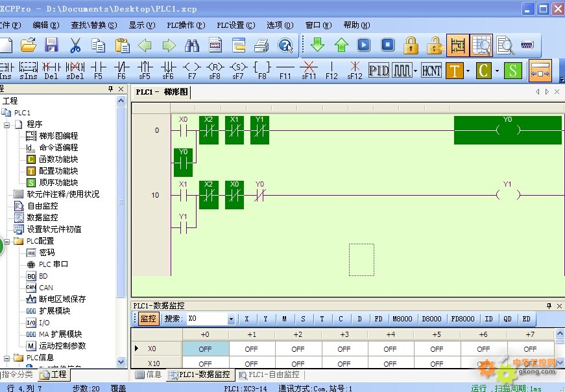
Task: Click the download program to PLC icon
Action: [317, 45]
